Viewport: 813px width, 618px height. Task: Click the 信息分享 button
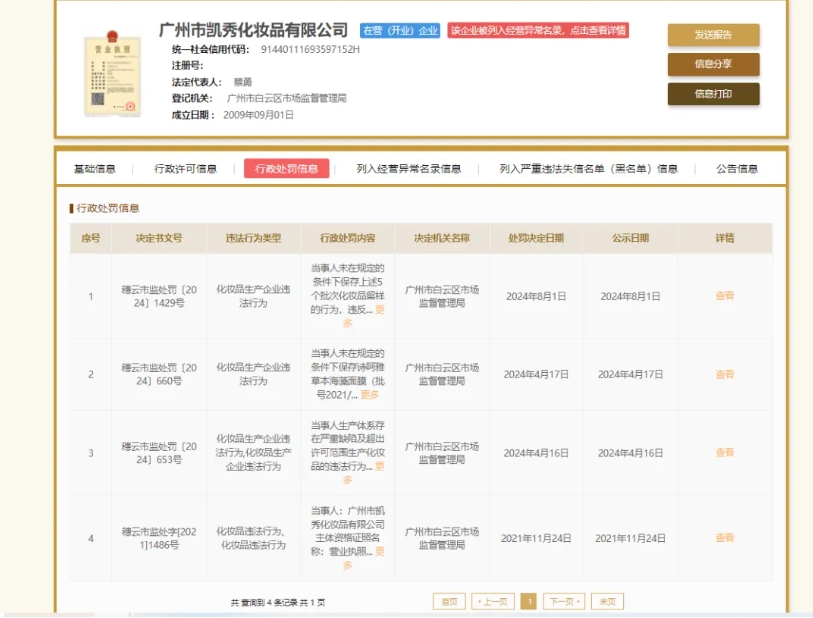[x=713, y=64]
